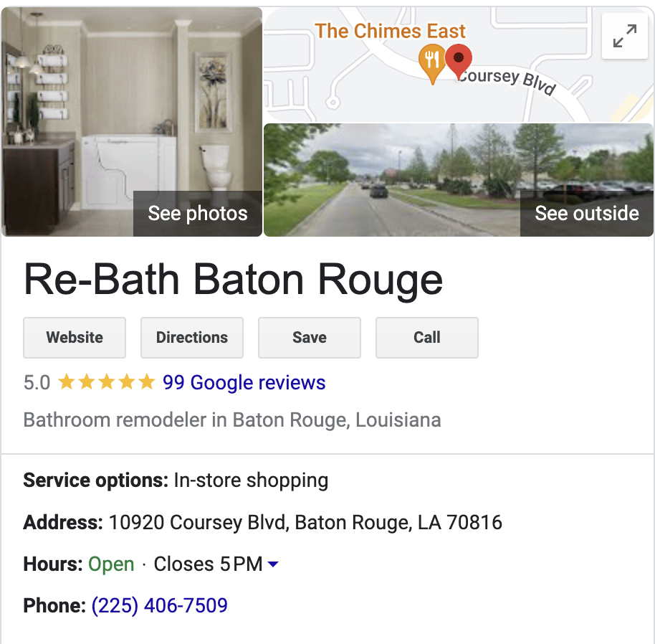Click the five-star rating icons

click(x=107, y=382)
